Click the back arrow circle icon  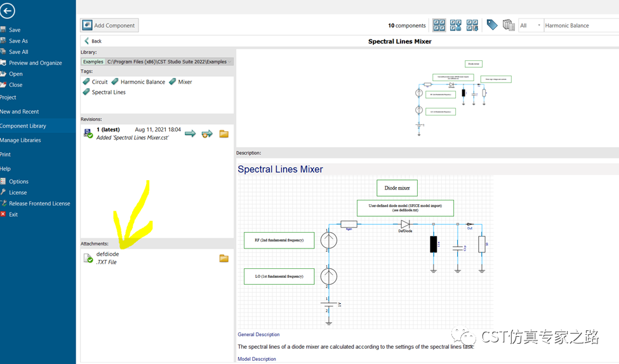pos(7,11)
